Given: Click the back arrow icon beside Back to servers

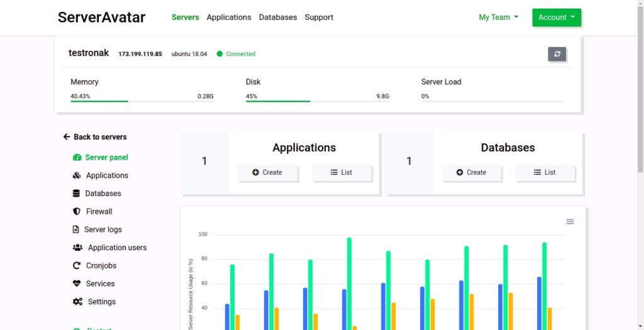Looking at the screenshot, I should click(x=67, y=136).
